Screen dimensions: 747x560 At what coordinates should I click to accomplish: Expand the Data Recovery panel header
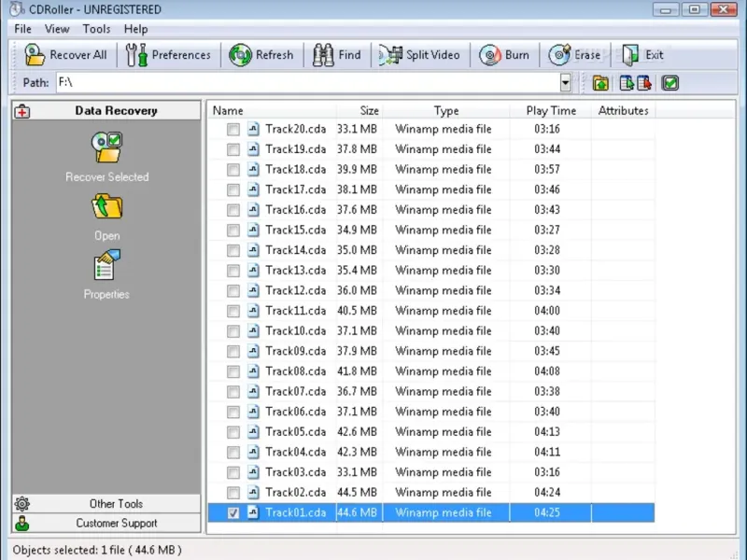[x=106, y=110]
